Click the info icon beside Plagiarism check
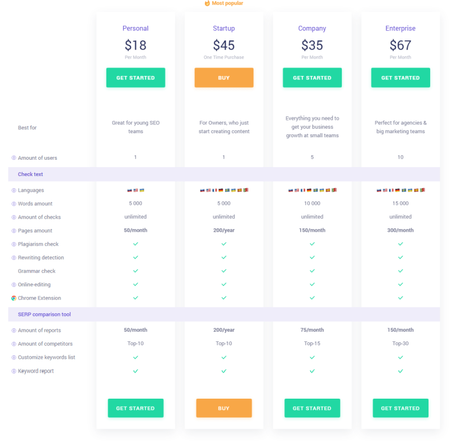The width and height of the screenshot is (460, 442). click(x=14, y=244)
